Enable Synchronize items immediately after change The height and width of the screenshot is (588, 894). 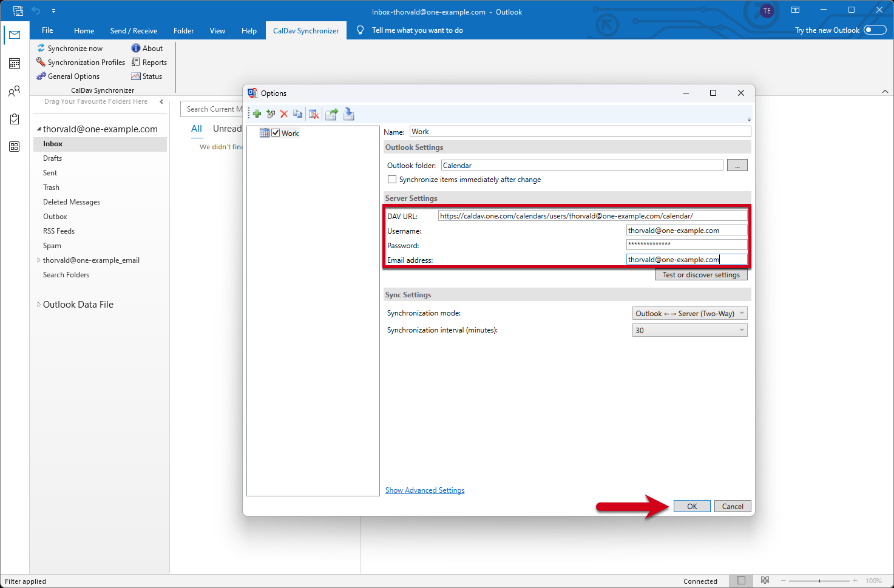point(392,180)
